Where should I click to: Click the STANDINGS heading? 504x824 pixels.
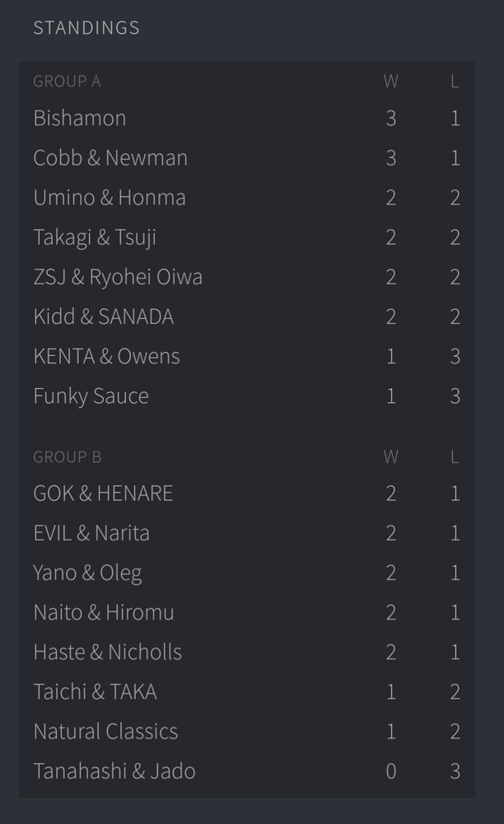click(x=86, y=28)
